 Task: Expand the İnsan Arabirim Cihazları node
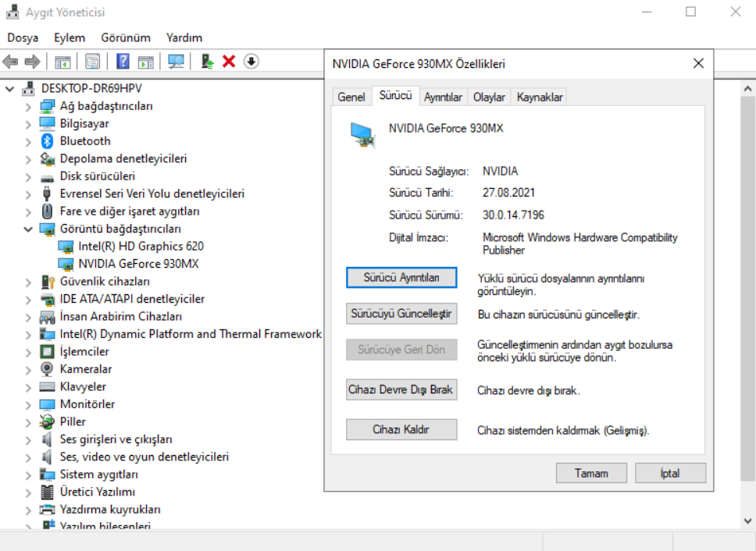click(x=28, y=317)
